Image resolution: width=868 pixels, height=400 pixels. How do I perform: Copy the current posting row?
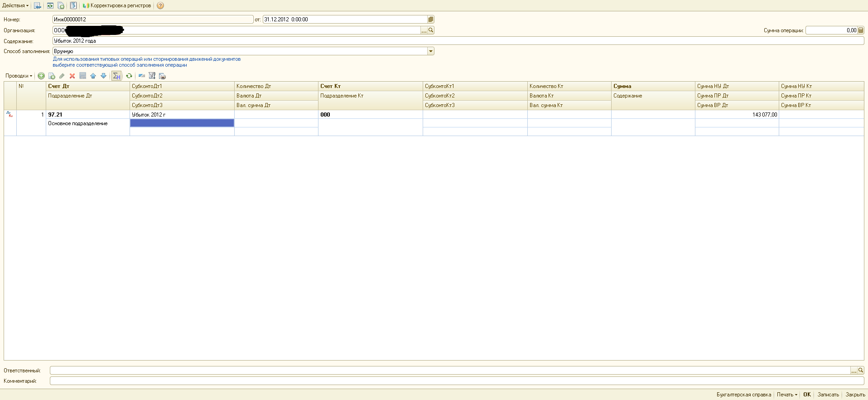52,76
